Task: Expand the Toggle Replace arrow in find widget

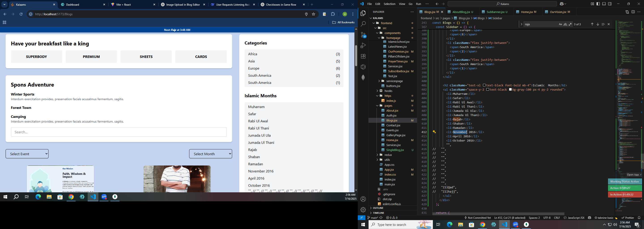Action: pos(521,24)
